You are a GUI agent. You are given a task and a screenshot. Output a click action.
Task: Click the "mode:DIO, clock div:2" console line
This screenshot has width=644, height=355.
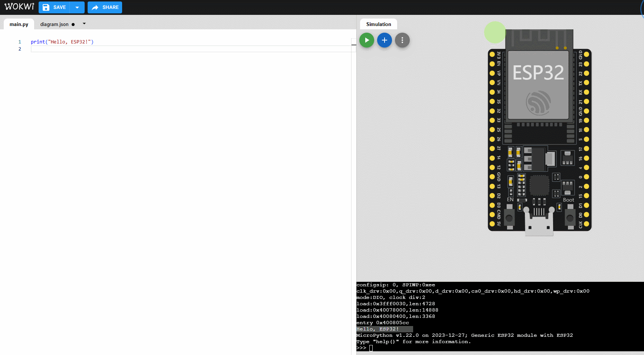point(391,297)
